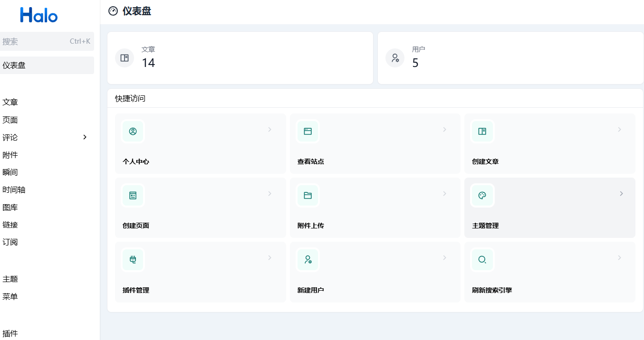Image resolution: width=644 pixels, height=340 pixels.
Task: Click the user count 5
Action: (415, 63)
